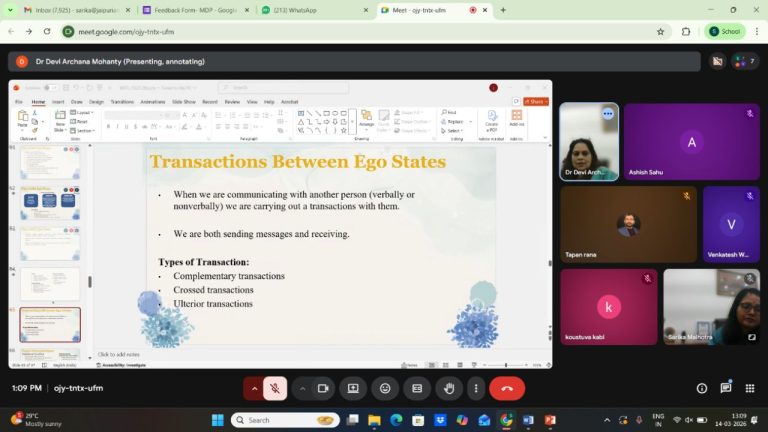Unmute the microphone in Meet
768x432 pixels.
pos(275,388)
